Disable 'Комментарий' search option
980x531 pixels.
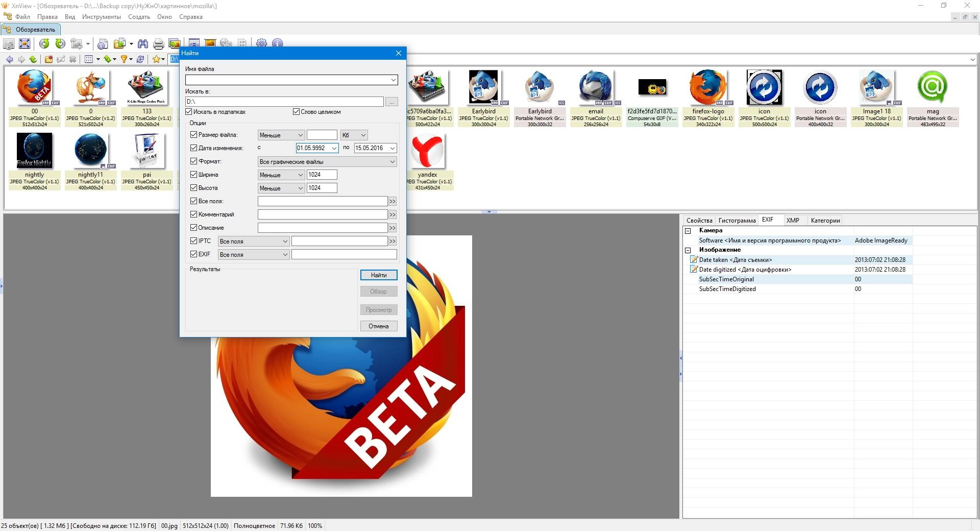click(193, 214)
